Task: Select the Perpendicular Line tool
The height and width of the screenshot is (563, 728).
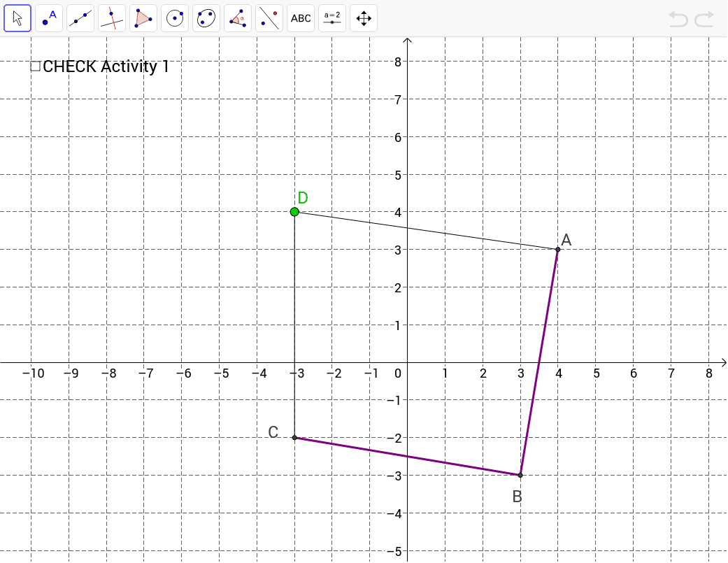Action: [112, 19]
